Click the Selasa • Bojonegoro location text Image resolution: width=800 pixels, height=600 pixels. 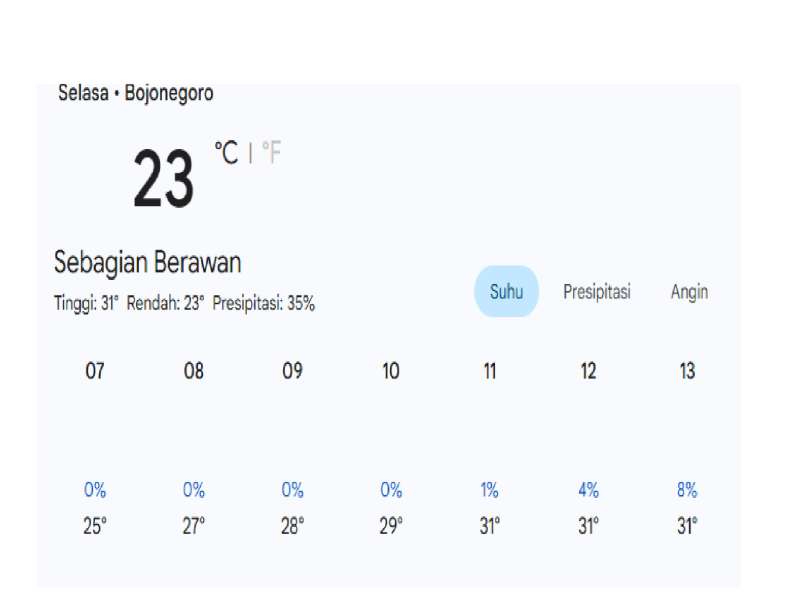click(136, 94)
